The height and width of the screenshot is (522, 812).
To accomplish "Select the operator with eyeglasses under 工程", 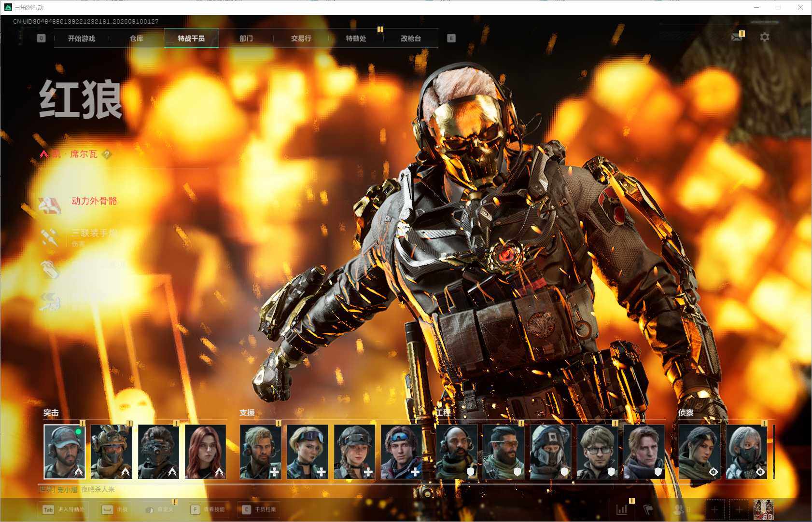I will (597, 452).
